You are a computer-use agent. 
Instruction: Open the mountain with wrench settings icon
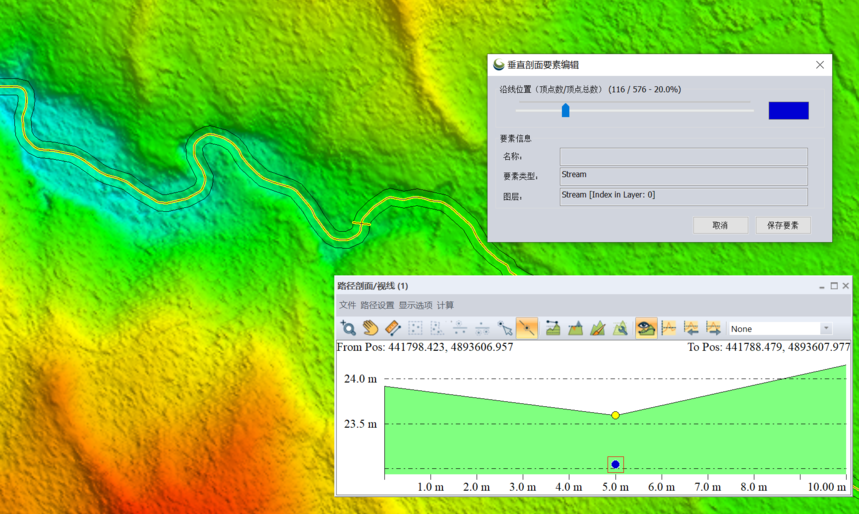[620, 328]
